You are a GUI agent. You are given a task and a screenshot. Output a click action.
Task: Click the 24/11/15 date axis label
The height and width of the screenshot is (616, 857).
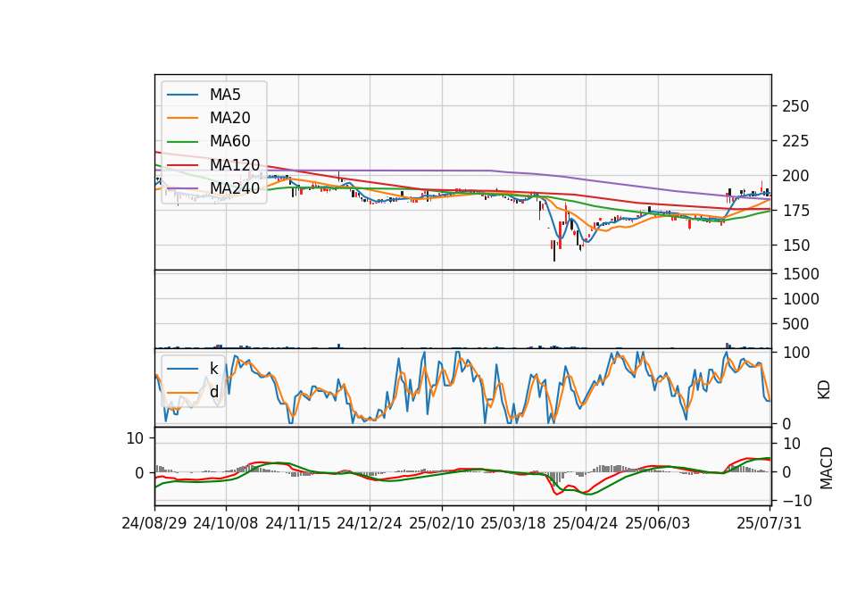298,523
